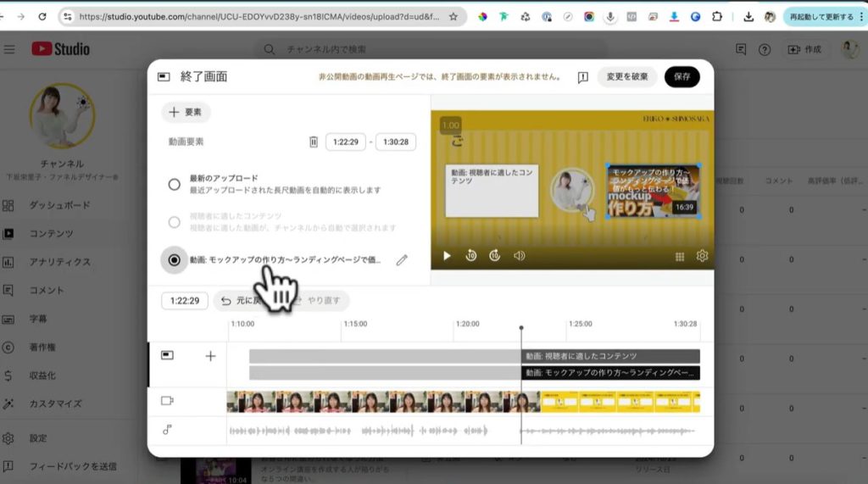The image size is (868, 484).
Task: Open アナリティクス in the sidebar
Action: [59, 262]
